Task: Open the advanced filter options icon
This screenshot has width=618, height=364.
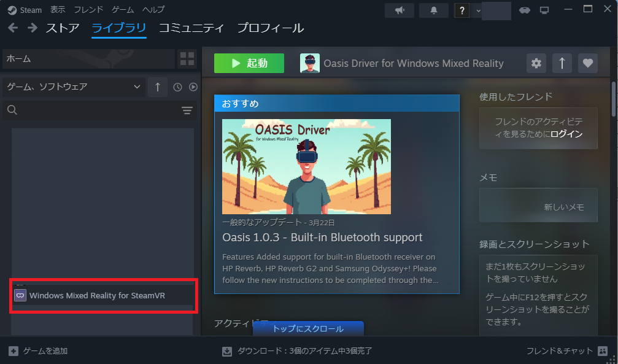Action: (x=187, y=110)
